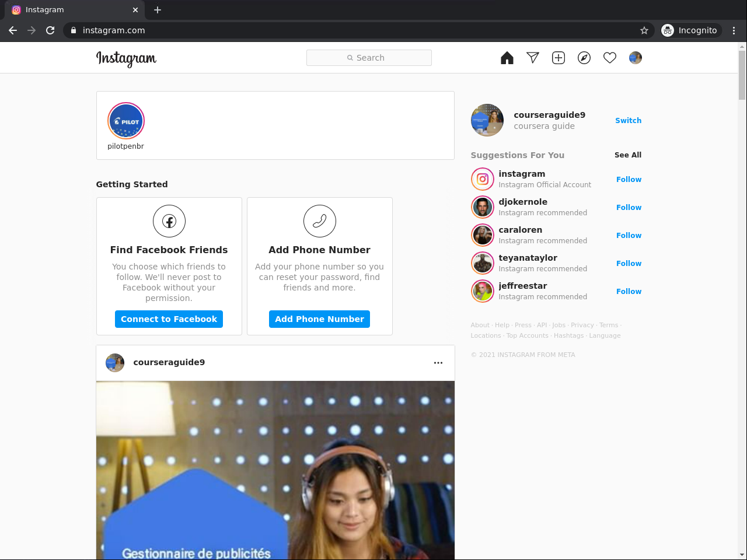Open pilotpenbr story username
The height and width of the screenshot is (560, 747).
click(125, 146)
